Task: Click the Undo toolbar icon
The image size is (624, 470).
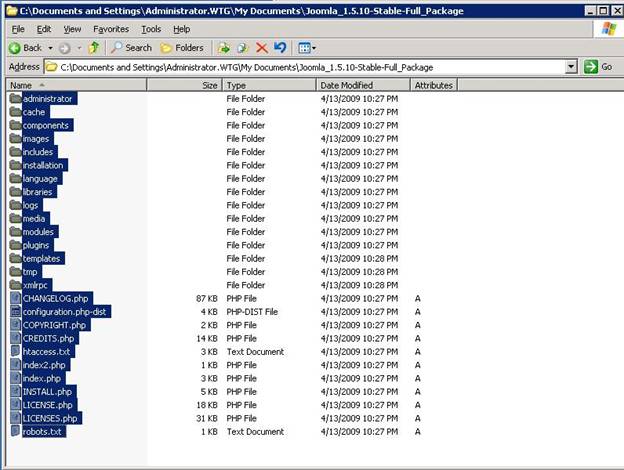Action: click(x=281, y=48)
